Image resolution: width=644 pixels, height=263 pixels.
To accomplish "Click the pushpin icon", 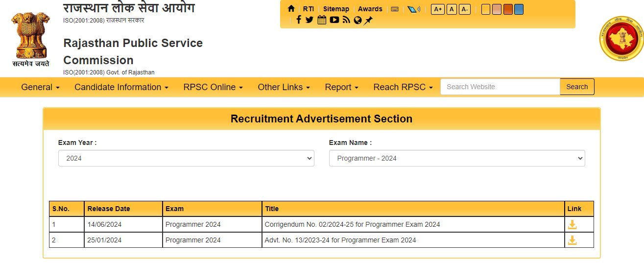I will (368, 20).
